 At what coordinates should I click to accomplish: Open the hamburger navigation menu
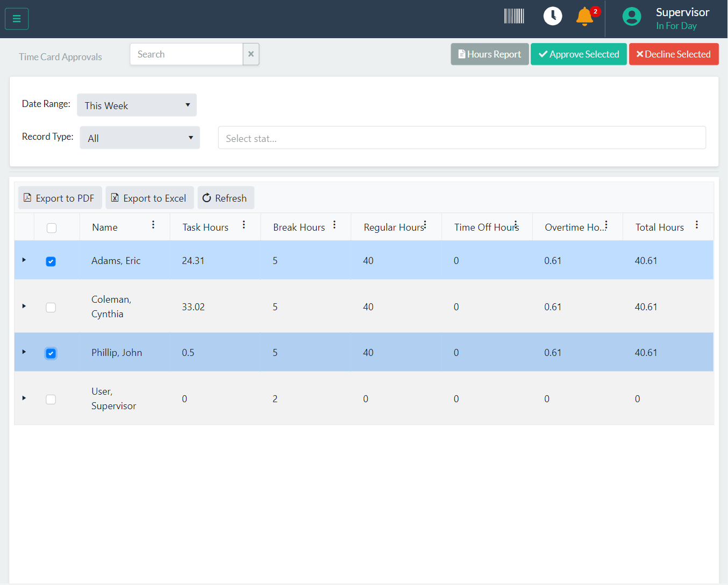(x=17, y=19)
